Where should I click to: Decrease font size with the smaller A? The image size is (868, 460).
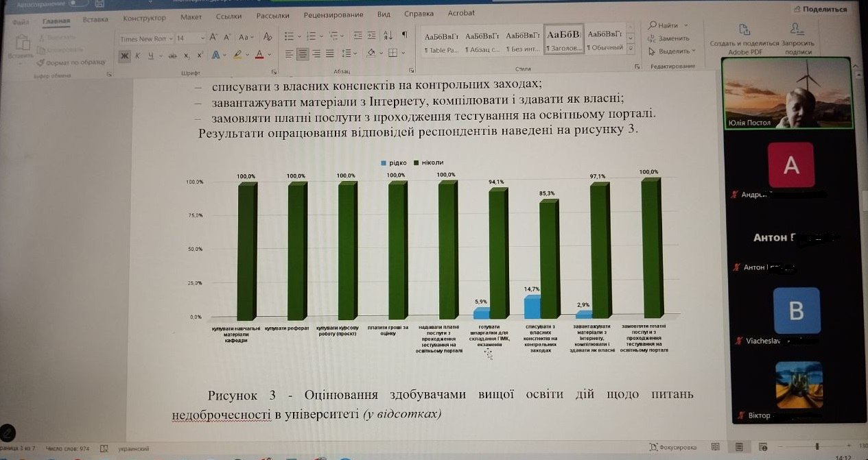tap(226, 37)
